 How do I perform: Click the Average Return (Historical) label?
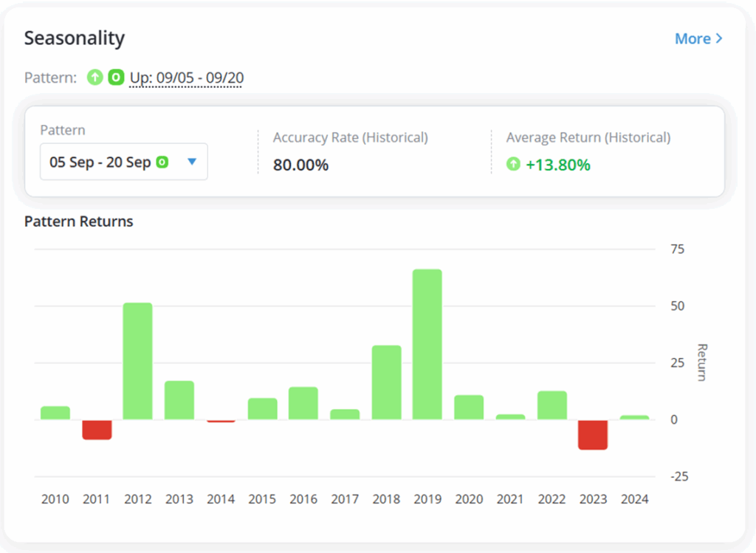(x=588, y=138)
